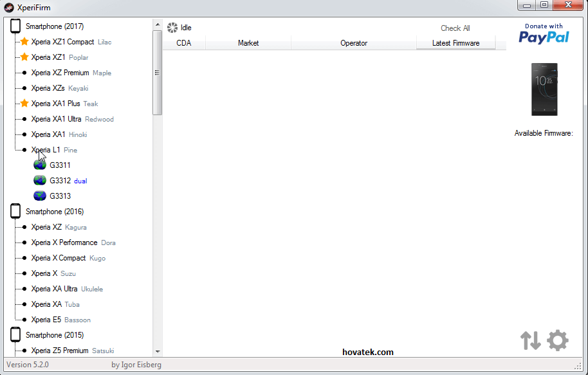Click the Check All button

click(455, 28)
